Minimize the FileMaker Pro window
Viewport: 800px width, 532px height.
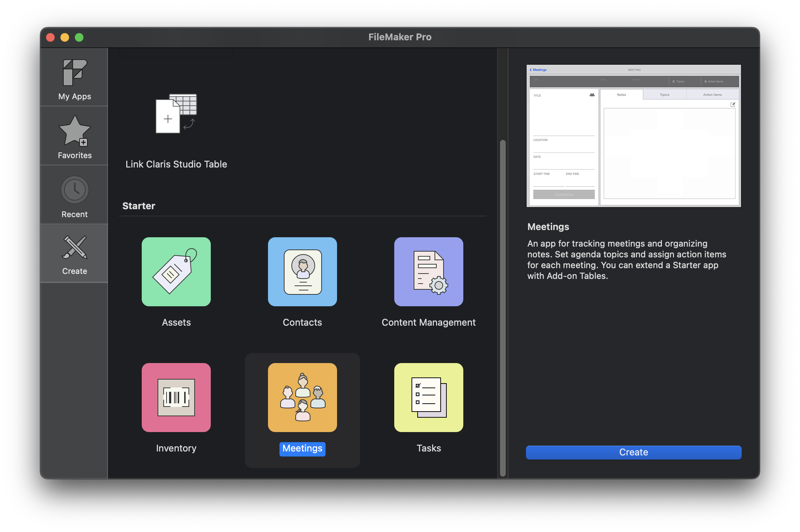(65, 37)
